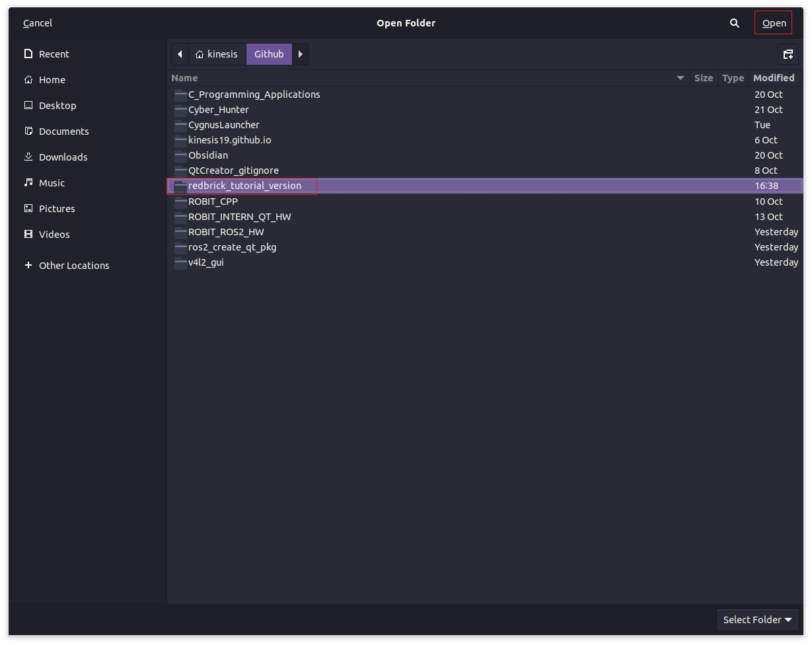This screenshot has height=645, width=812.
Task: Select the text ROBIT_INTERN_QT_HW
Action: [x=240, y=217]
